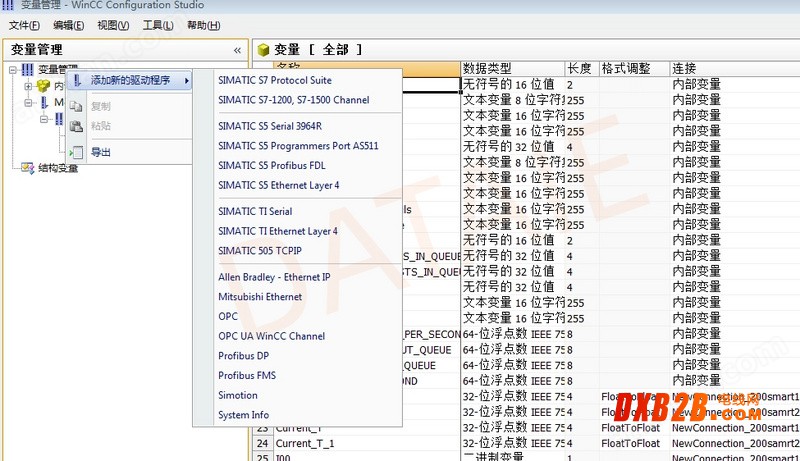Choose 添加新的驱动程序 in context menu

[x=130, y=80]
